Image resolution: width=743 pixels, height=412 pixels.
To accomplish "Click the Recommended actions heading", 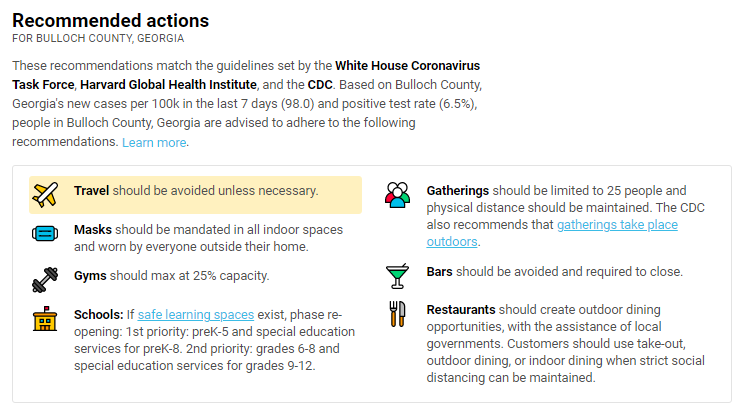I will click(110, 20).
